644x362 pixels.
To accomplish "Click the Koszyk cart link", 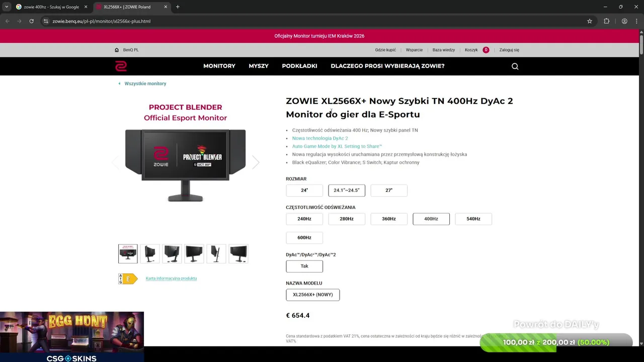I will coord(471,50).
